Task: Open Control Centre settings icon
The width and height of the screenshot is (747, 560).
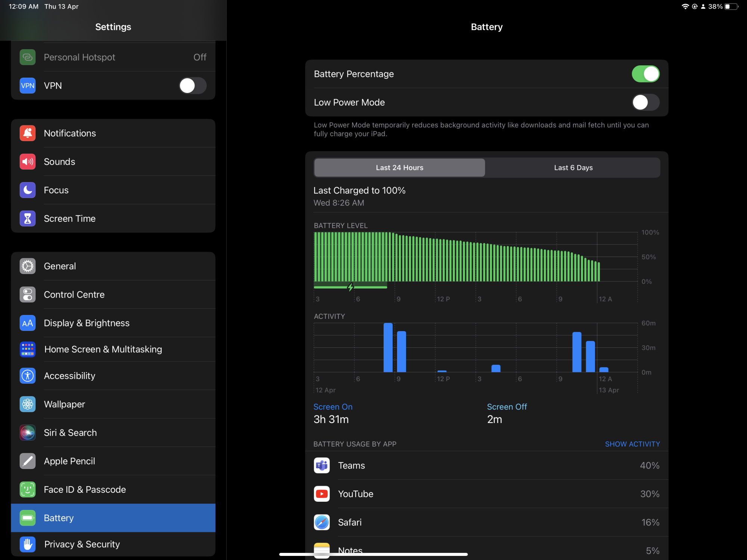Action: (28, 295)
